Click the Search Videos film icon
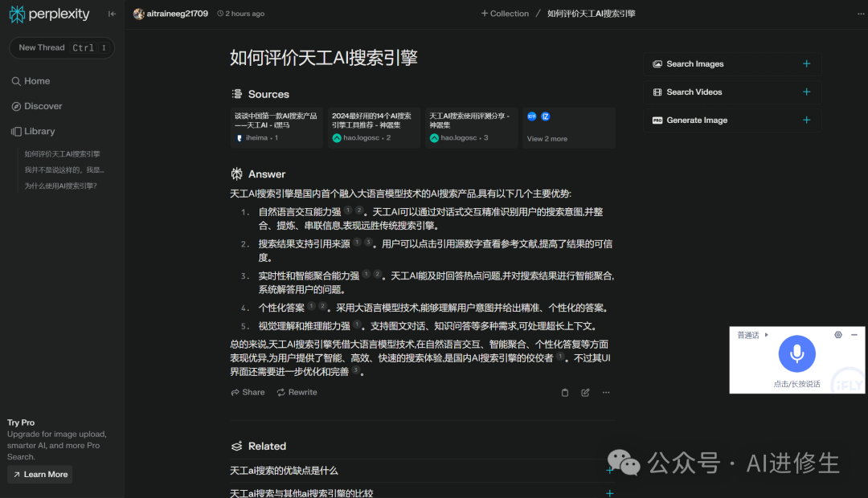The image size is (868, 498). (x=657, y=92)
